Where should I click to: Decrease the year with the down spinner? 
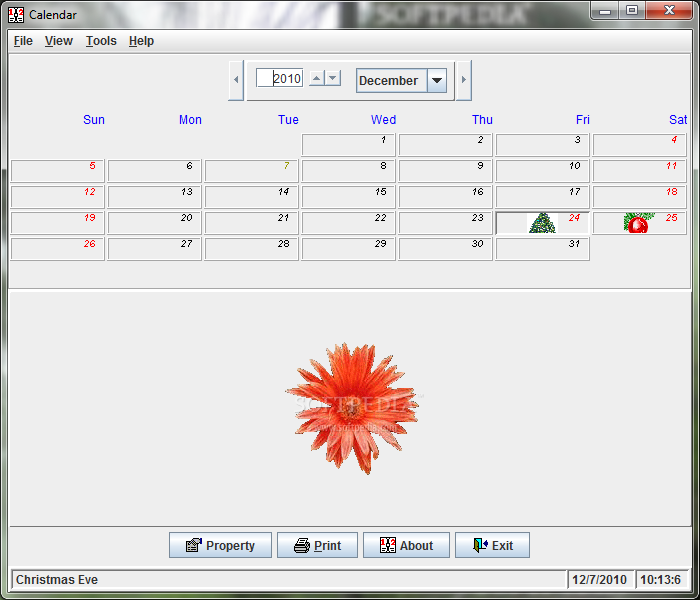(x=333, y=78)
